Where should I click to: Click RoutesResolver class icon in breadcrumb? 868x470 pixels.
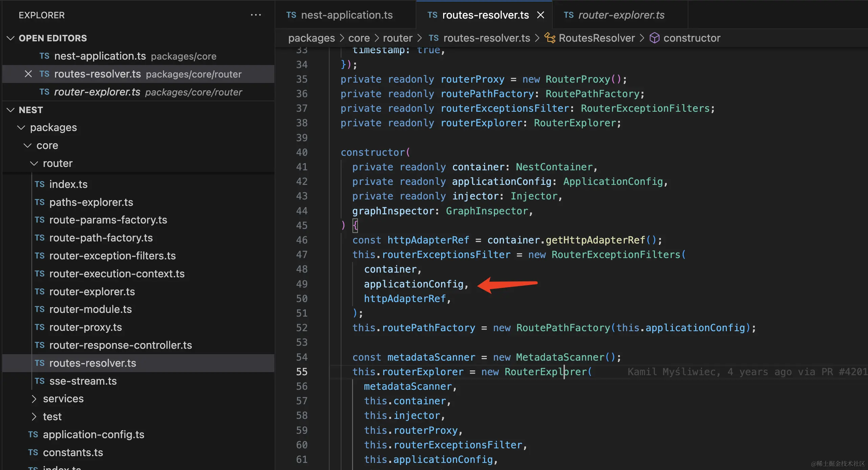tap(550, 38)
